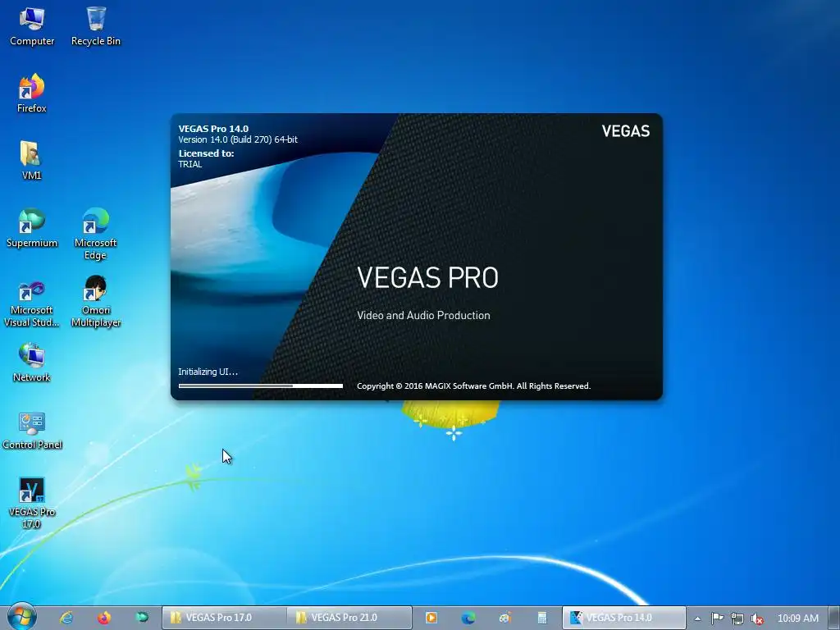The width and height of the screenshot is (840, 630).
Task: Click the splash screen loading progress bar
Action: point(261,386)
